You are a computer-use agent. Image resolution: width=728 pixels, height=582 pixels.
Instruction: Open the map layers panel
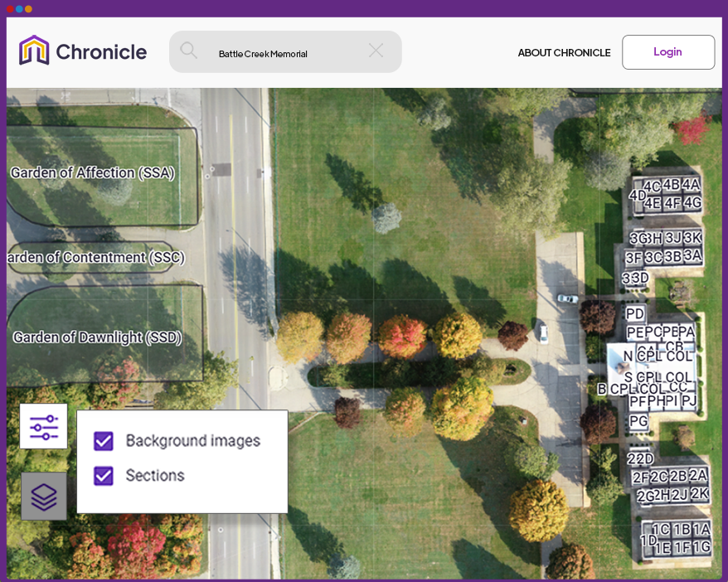point(43,495)
